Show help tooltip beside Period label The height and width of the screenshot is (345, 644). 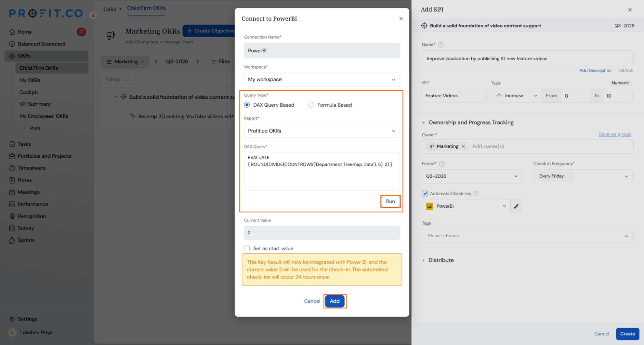(x=442, y=164)
